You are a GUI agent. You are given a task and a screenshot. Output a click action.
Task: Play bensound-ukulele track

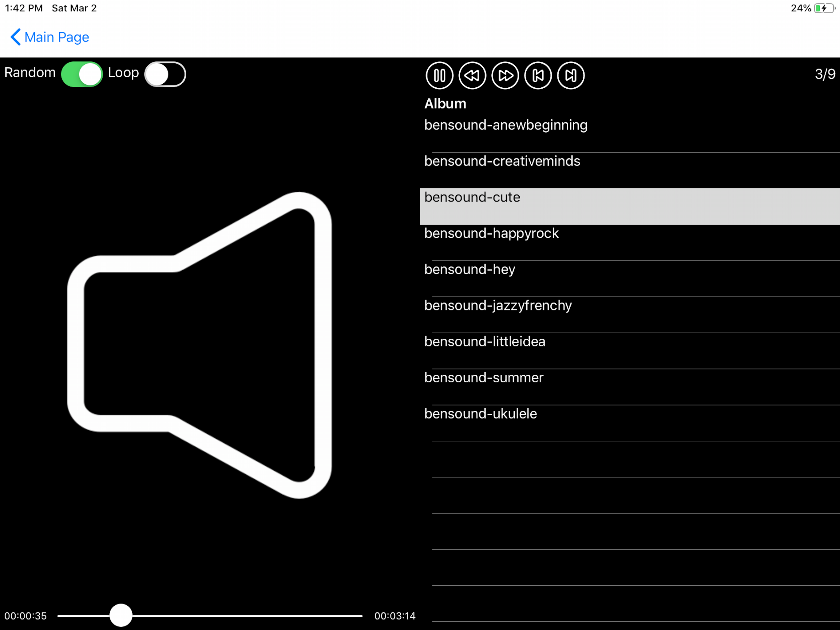(630, 423)
